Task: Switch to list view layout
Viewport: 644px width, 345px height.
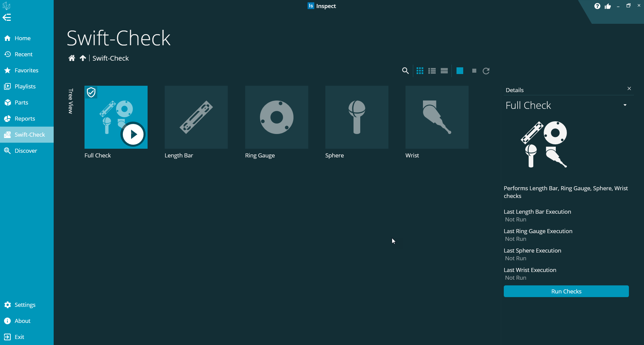Action: pos(432,71)
